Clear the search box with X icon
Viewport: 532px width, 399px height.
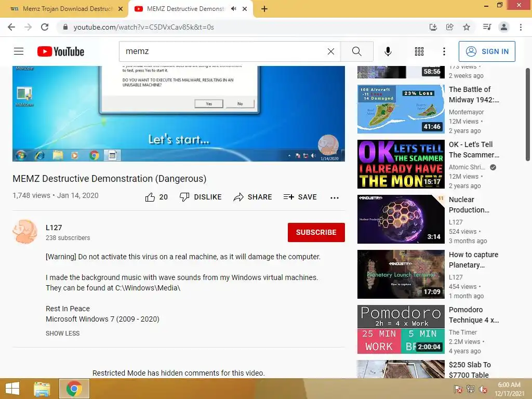(x=331, y=51)
